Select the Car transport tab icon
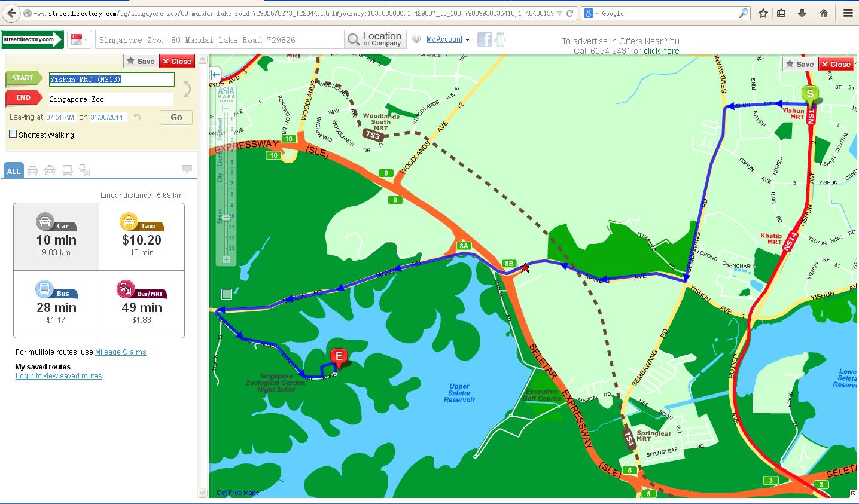Screen dimensions: 859x504 click(x=32, y=171)
